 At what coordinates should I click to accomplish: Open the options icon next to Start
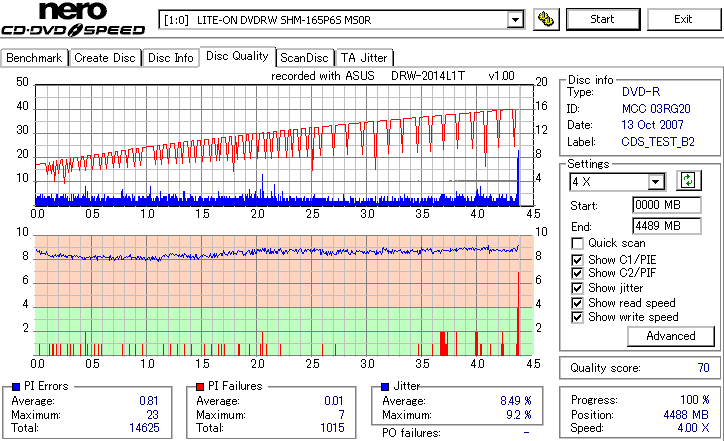(x=546, y=19)
